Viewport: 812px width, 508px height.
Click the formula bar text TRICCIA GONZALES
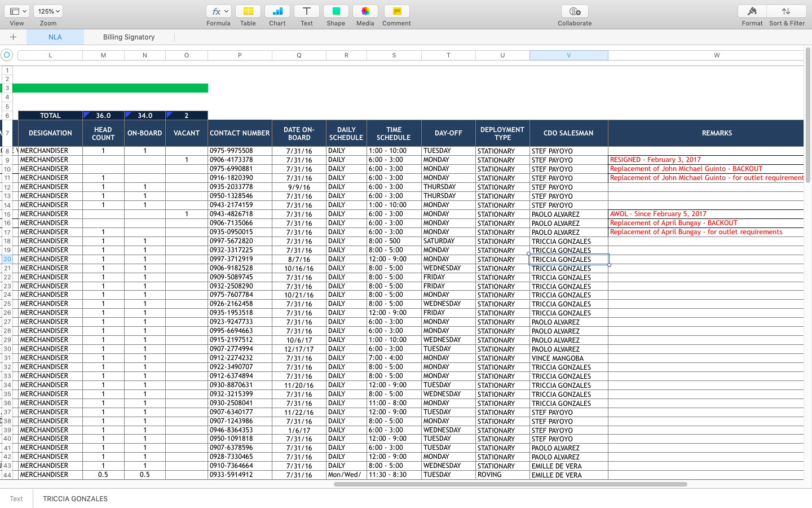click(x=75, y=498)
